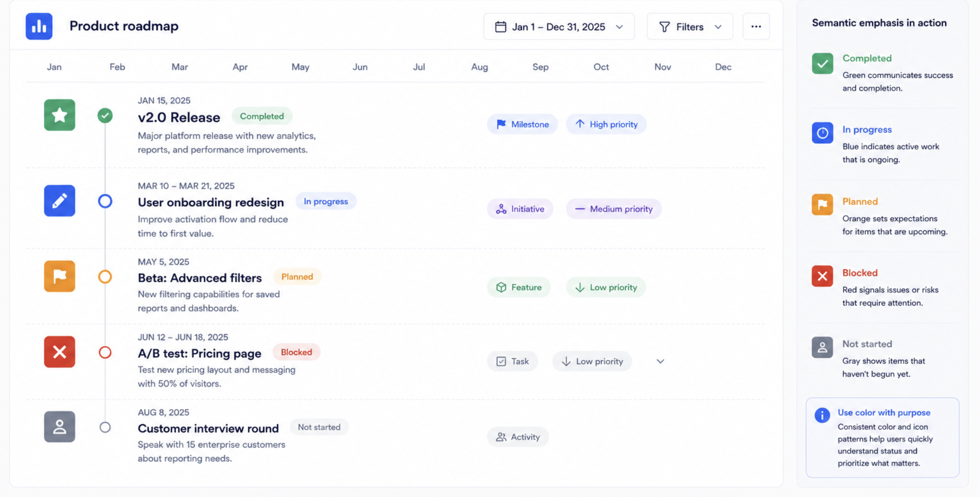Click the Task tag
Viewport: 980px width, 497px height.
[512, 361]
